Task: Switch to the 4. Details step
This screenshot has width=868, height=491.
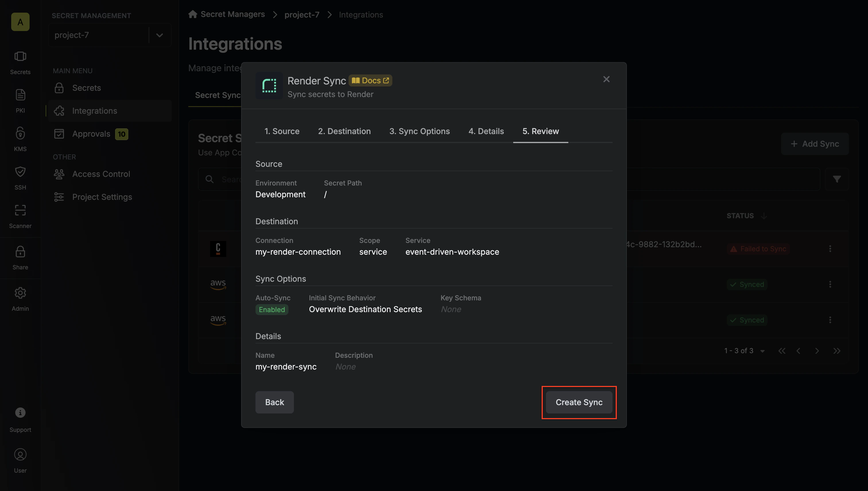Action: coord(486,131)
